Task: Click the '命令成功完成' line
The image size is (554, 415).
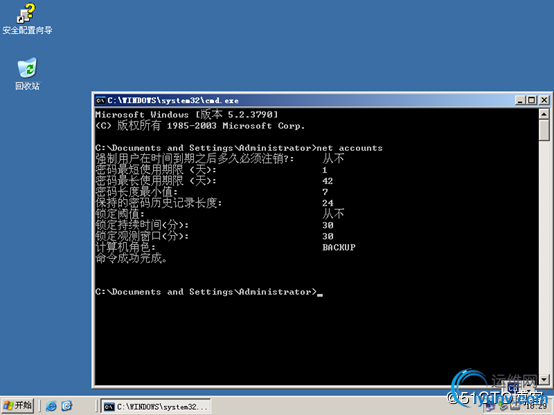Action: [131, 259]
